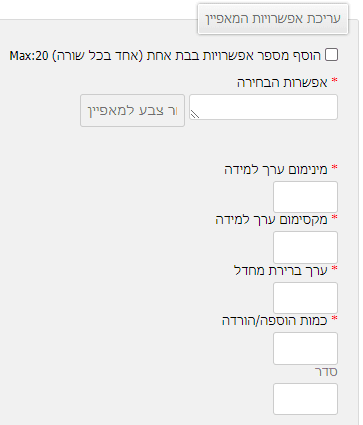This screenshot has height=425, width=363.
Task: Enable the הוסף מספר אפשרויות בבת אחת checkbox
Action: click(x=331, y=55)
